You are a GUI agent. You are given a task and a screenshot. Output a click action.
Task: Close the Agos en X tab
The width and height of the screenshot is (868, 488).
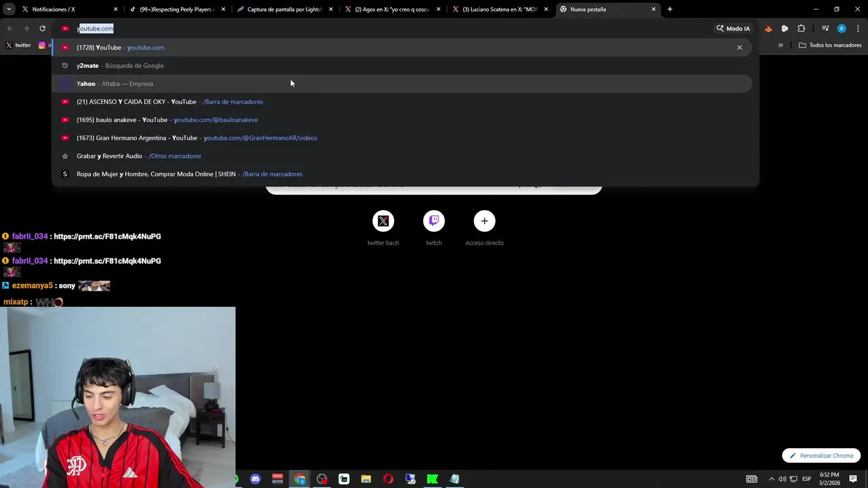click(439, 9)
